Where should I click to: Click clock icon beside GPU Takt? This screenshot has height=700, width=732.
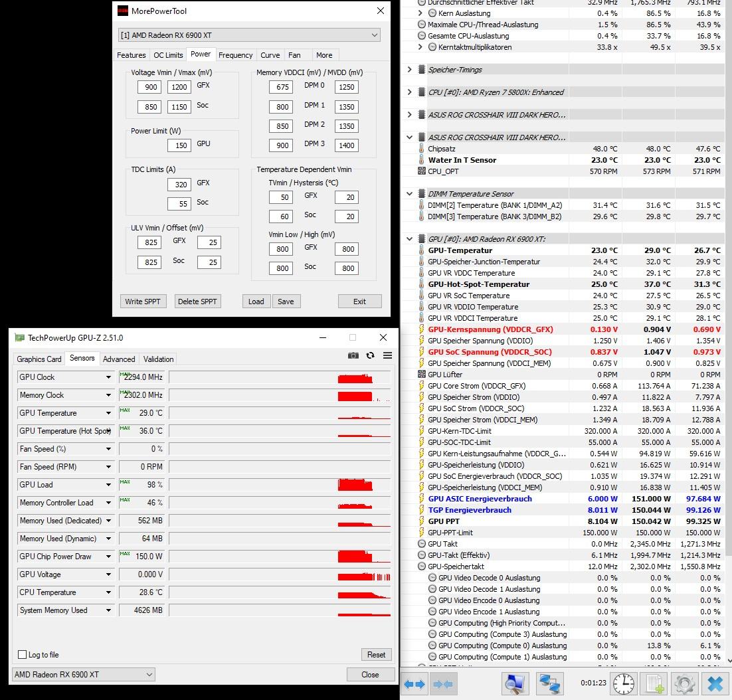pos(422,544)
